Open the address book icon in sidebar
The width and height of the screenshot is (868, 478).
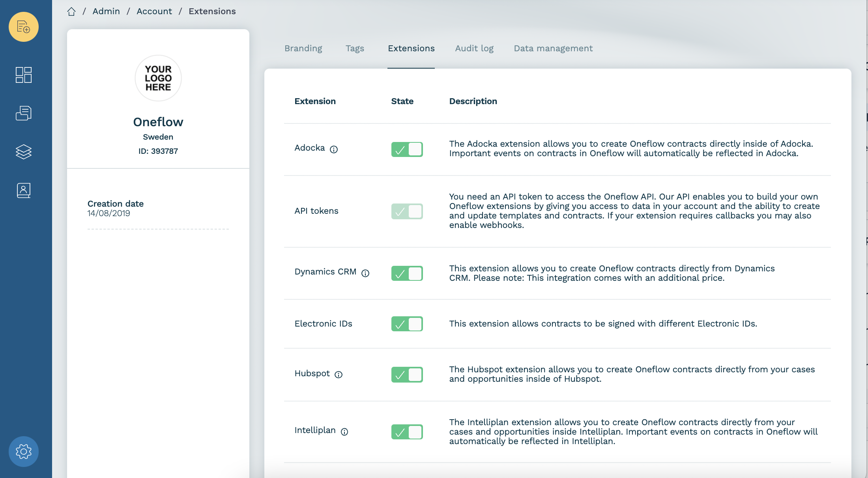(24, 190)
